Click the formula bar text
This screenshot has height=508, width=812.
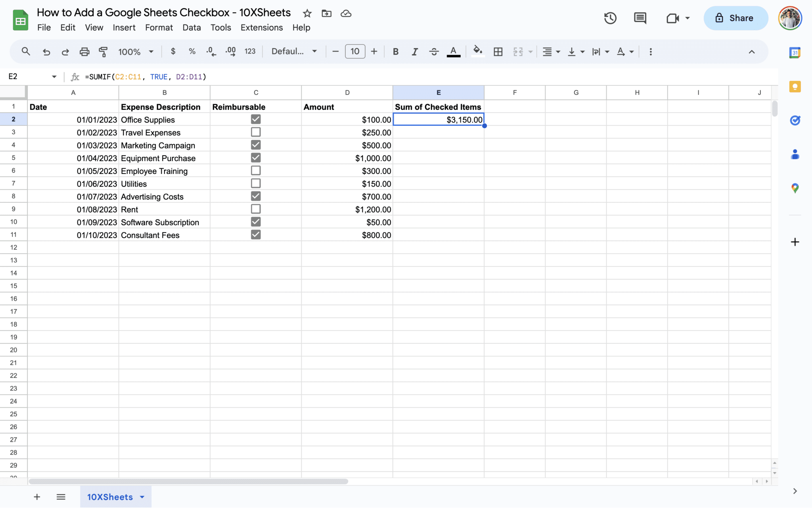pos(146,77)
